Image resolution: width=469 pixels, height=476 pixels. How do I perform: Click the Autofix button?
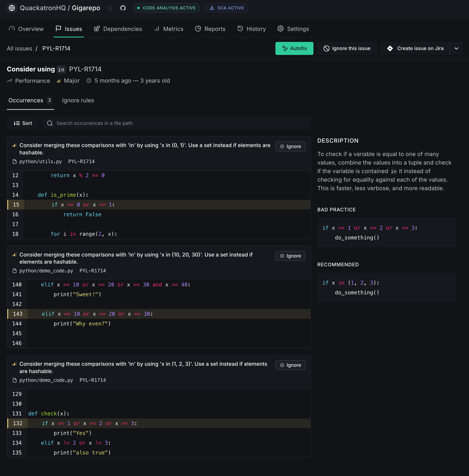(294, 48)
